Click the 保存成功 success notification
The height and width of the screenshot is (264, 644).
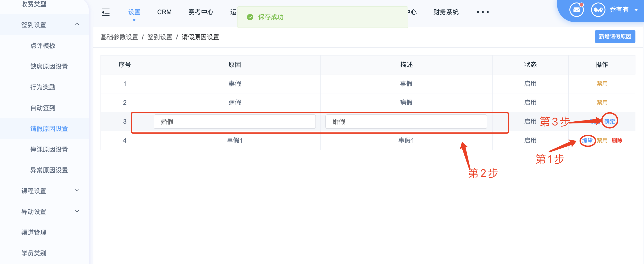pyautogui.click(x=322, y=17)
